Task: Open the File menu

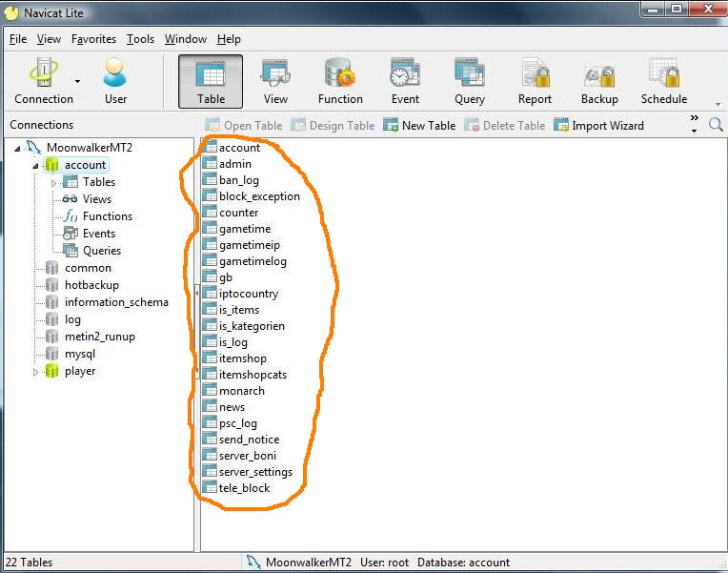Action: pos(18,39)
